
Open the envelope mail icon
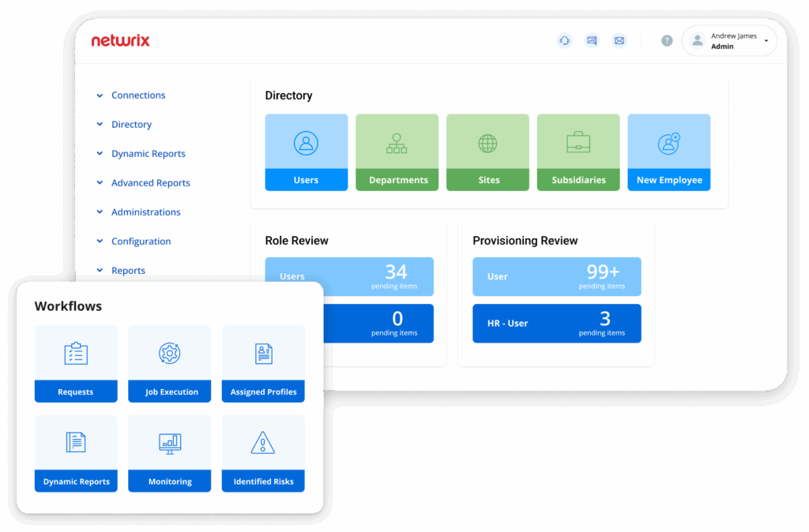tap(619, 40)
